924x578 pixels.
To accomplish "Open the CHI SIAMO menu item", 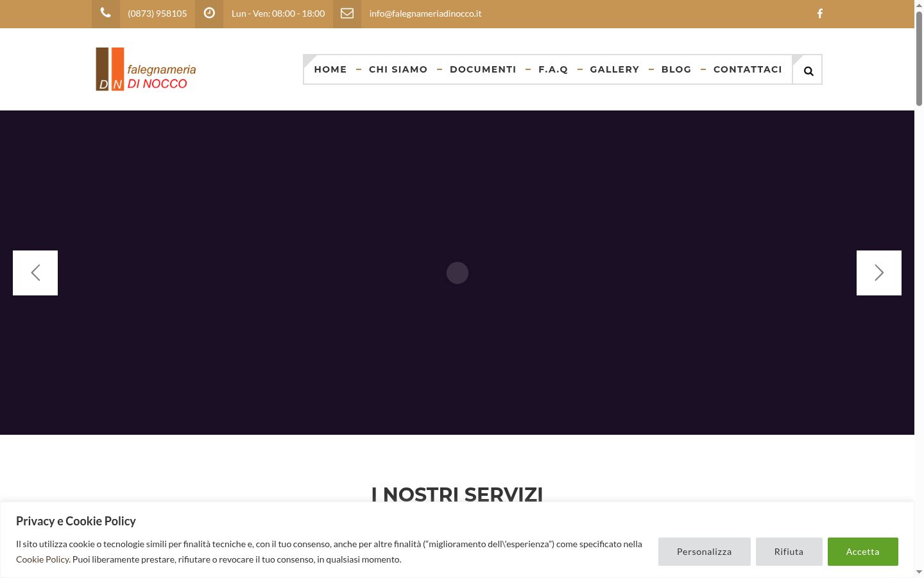I will (398, 69).
